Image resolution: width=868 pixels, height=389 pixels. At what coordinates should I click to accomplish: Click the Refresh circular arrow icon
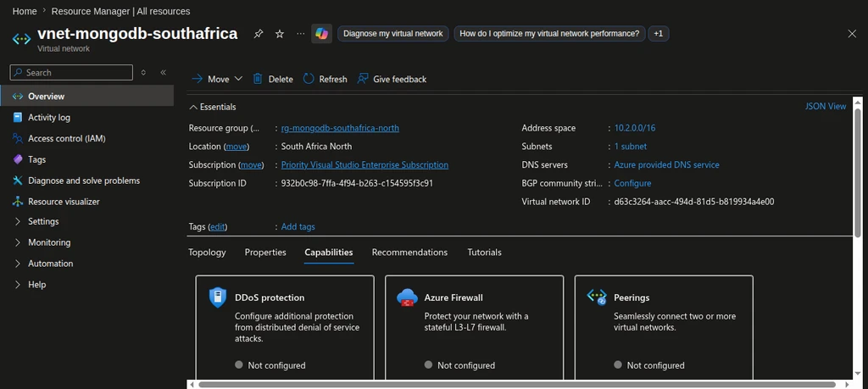coord(309,79)
